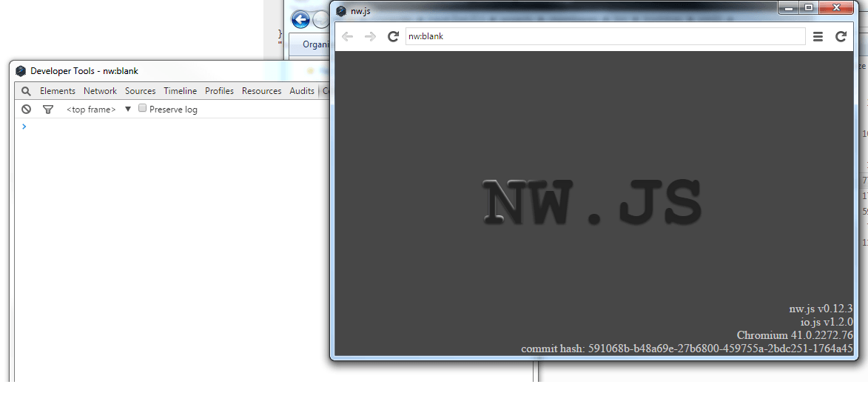Open the <top frame> context dropdown
The height and width of the screenshot is (407, 868).
click(98, 109)
